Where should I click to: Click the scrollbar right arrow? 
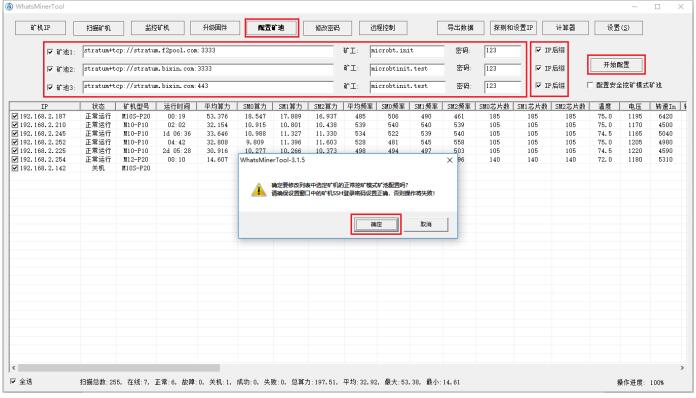coord(682,367)
